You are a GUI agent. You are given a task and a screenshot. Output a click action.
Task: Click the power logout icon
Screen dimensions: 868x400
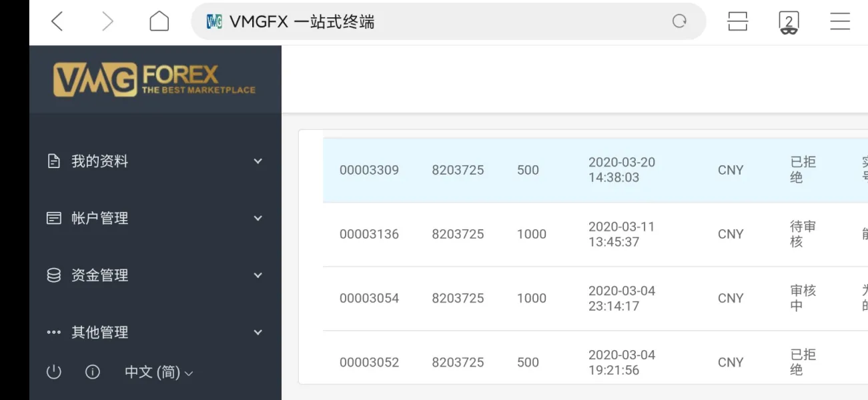point(53,372)
